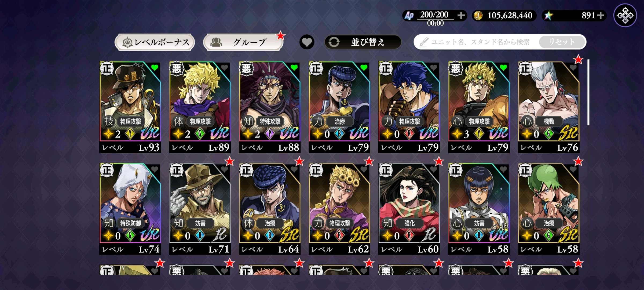Click the vertical scrollbar on right

(588, 92)
